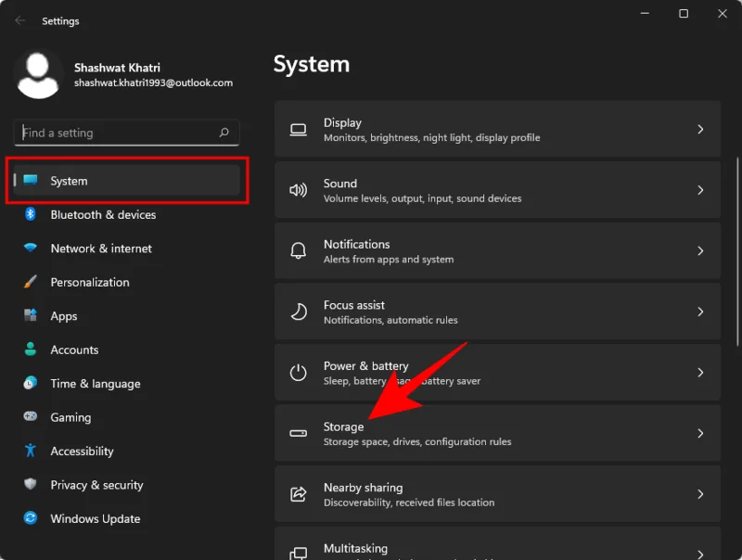
Task: Click the Storage drive icon
Action: 298,433
